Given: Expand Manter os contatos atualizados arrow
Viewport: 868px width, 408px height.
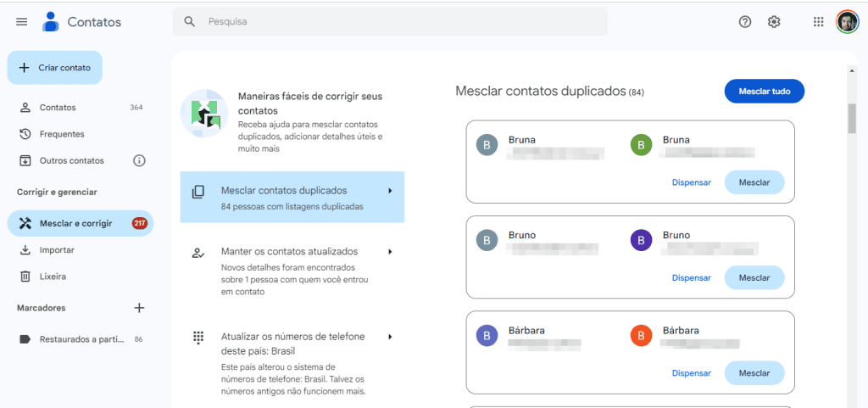Looking at the screenshot, I should tap(390, 251).
